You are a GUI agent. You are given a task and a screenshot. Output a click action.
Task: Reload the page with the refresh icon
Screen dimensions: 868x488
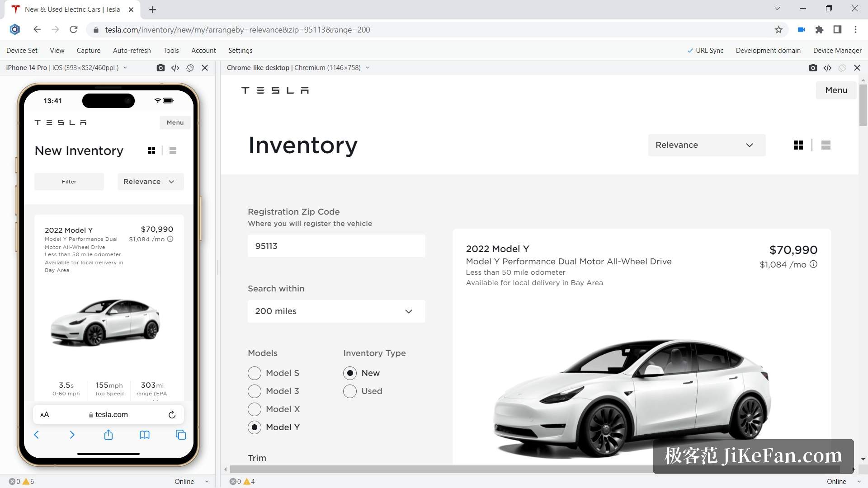pos(74,30)
